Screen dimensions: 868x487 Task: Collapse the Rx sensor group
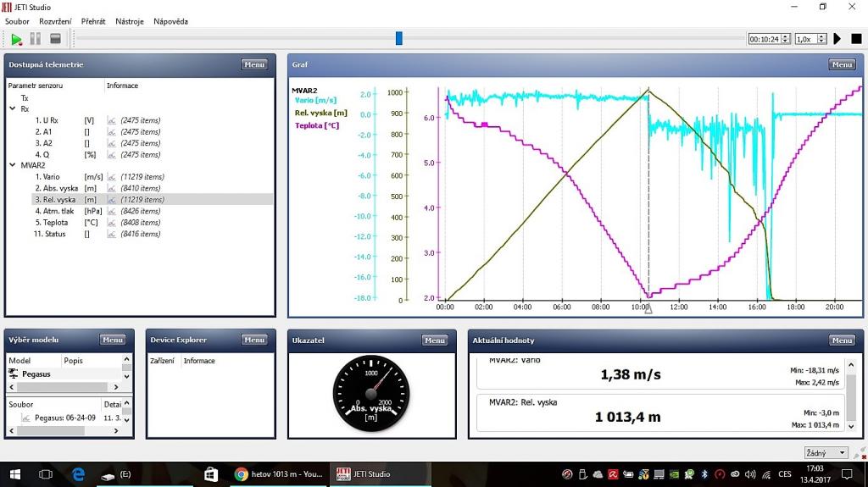[13, 108]
